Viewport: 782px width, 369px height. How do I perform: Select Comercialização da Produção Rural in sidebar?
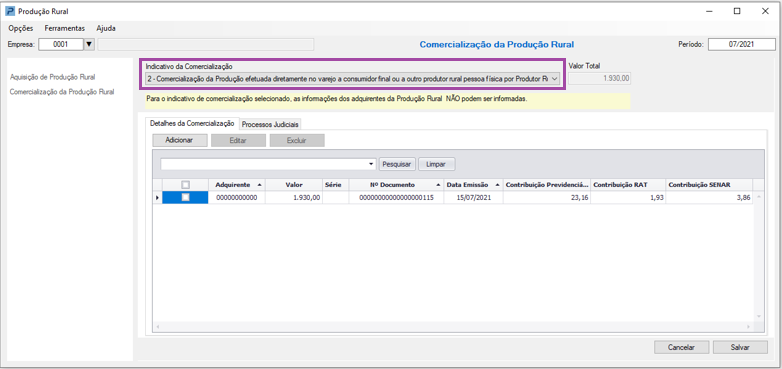point(62,92)
